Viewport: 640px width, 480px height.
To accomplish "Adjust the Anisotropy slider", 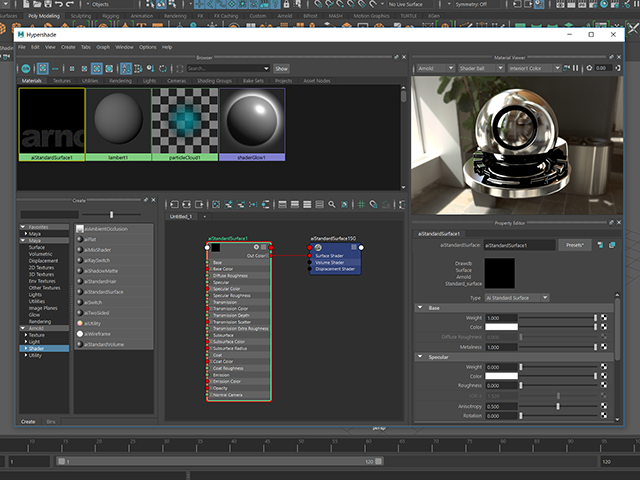I will [x=557, y=407].
